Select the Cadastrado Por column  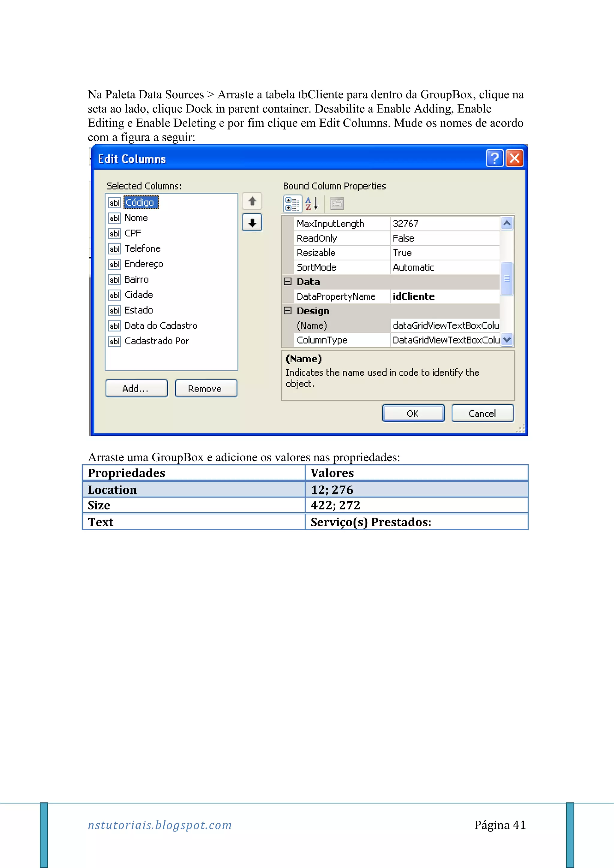[156, 341]
